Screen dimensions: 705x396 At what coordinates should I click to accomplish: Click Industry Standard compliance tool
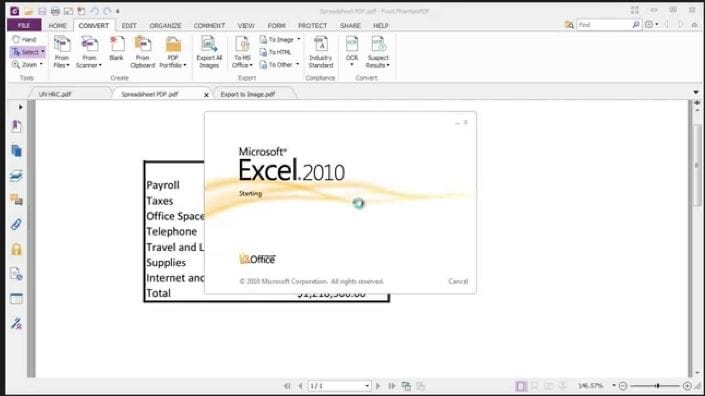321,52
